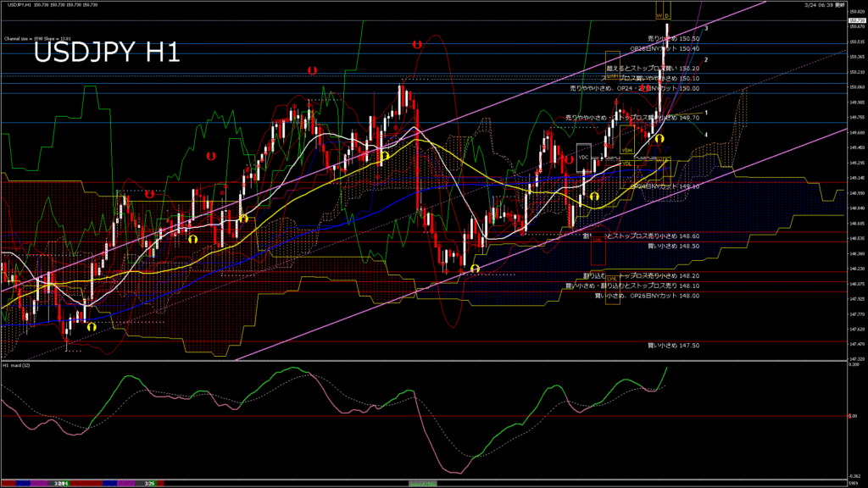Click the 買い小さめ 147.50 label
Viewport: 868px width, 488px height.
tap(673, 346)
